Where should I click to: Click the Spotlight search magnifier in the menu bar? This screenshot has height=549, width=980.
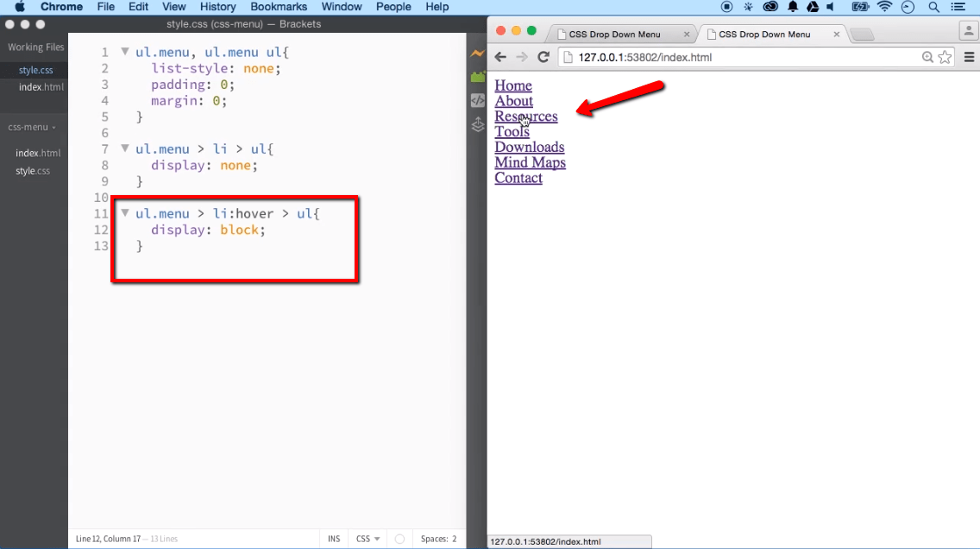click(933, 7)
